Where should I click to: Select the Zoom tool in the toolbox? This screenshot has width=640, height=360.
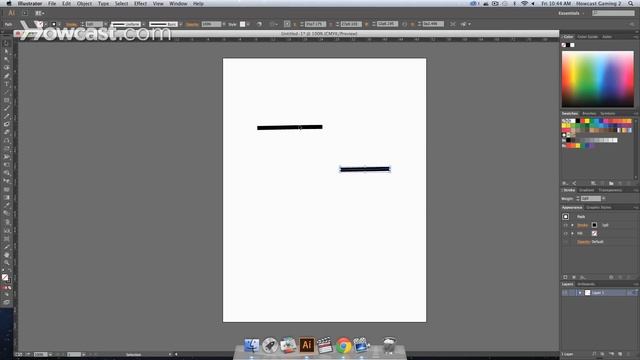(x=7, y=262)
